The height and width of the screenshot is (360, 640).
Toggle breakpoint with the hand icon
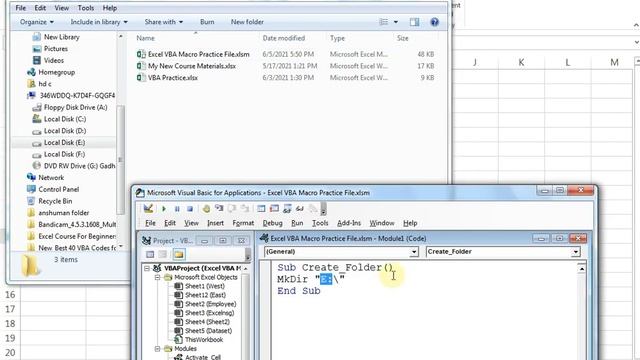pos(206,209)
